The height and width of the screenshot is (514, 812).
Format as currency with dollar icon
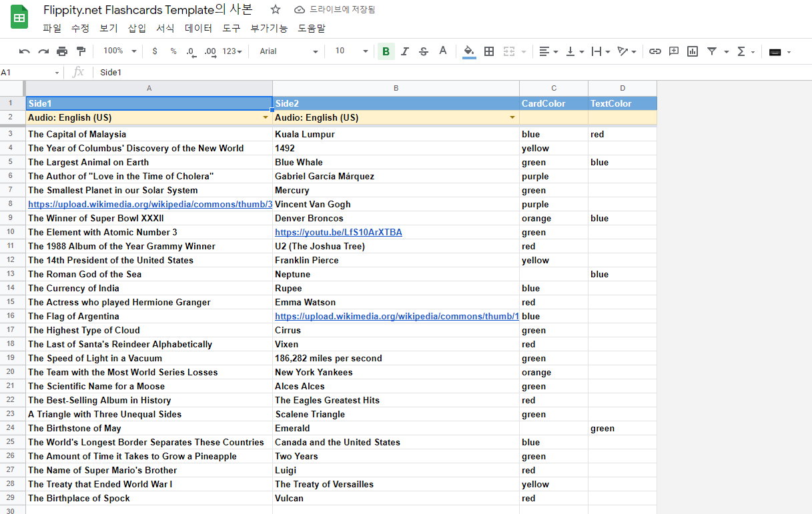tap(155, 51)
